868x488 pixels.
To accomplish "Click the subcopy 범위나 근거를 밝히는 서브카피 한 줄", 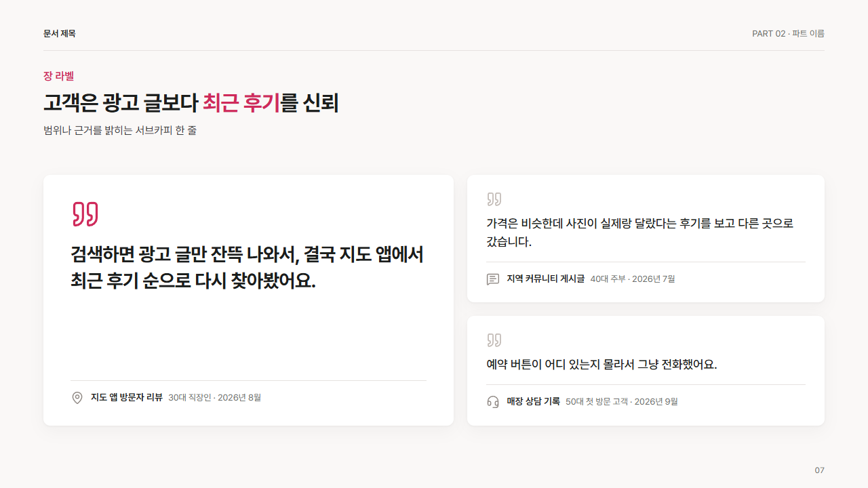I will (x=120, y=130).
